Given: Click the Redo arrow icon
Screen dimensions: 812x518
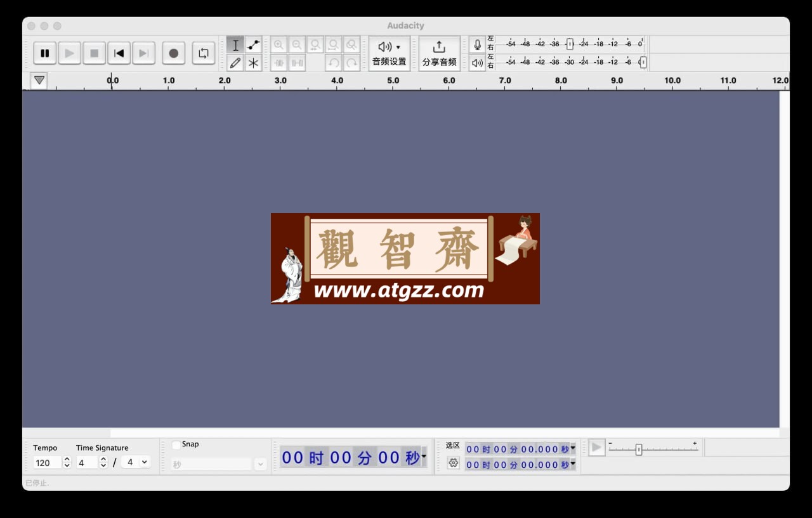Looking at the screenshot, I should 351,63.
